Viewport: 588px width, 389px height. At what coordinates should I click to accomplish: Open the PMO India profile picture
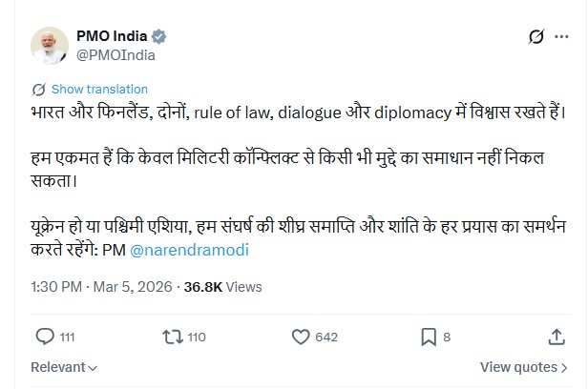tap(48, 45)
